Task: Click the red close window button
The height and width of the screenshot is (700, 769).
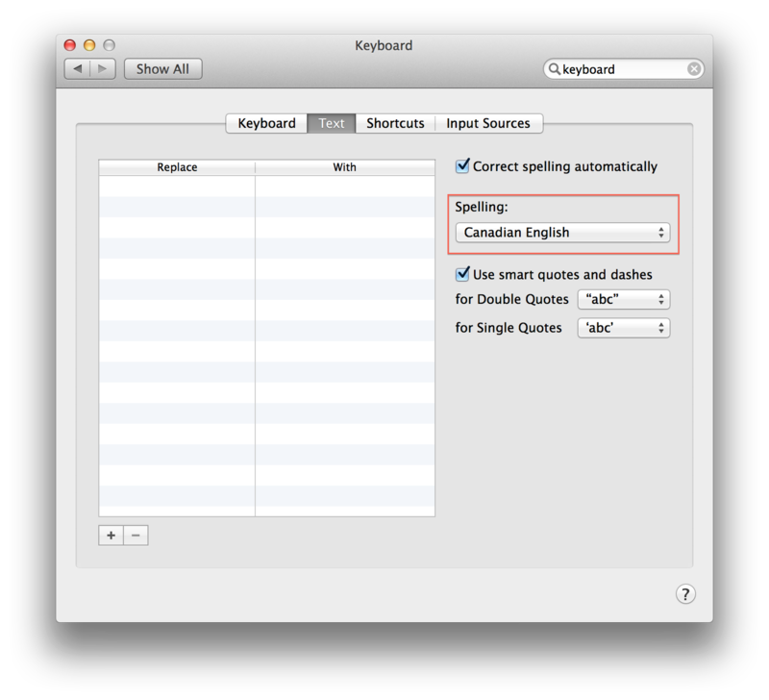Action: (x=70, y=45)
